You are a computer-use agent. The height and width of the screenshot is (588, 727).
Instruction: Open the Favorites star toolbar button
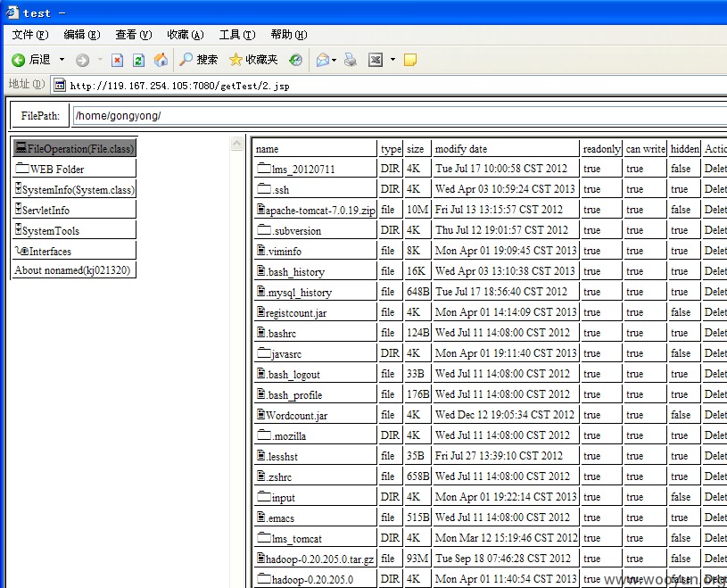(253, 60)
